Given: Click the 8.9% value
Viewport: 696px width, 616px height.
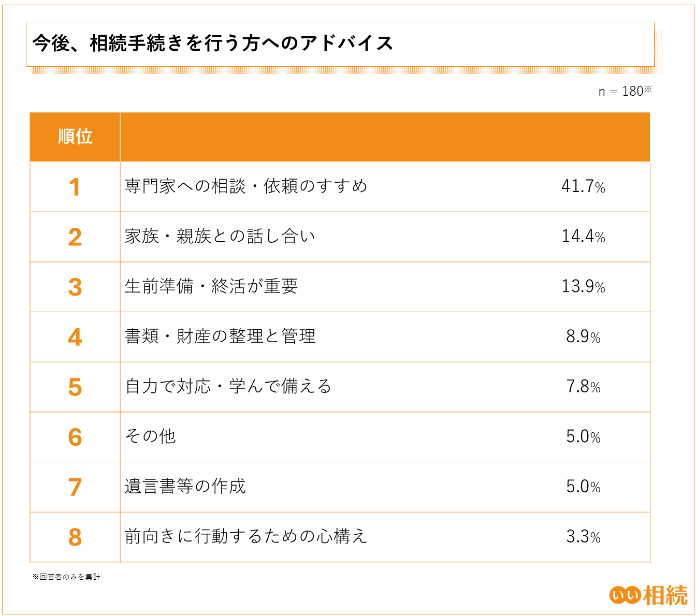Looking at the screenshot, I should [583, 336].
